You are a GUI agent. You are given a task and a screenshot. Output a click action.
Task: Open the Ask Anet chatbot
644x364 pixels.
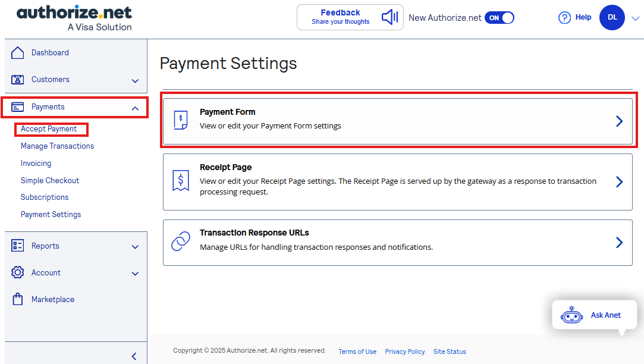(597, 315)
